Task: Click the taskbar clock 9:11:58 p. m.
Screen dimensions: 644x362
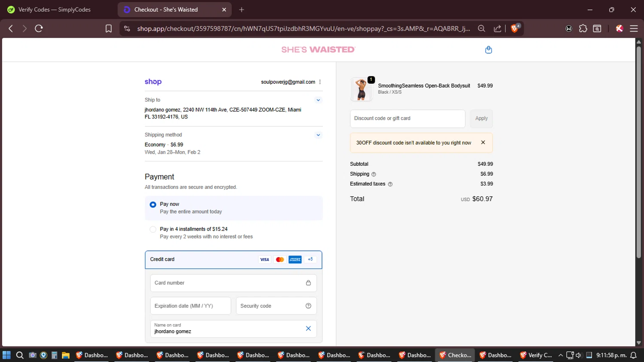Action: 611,355
